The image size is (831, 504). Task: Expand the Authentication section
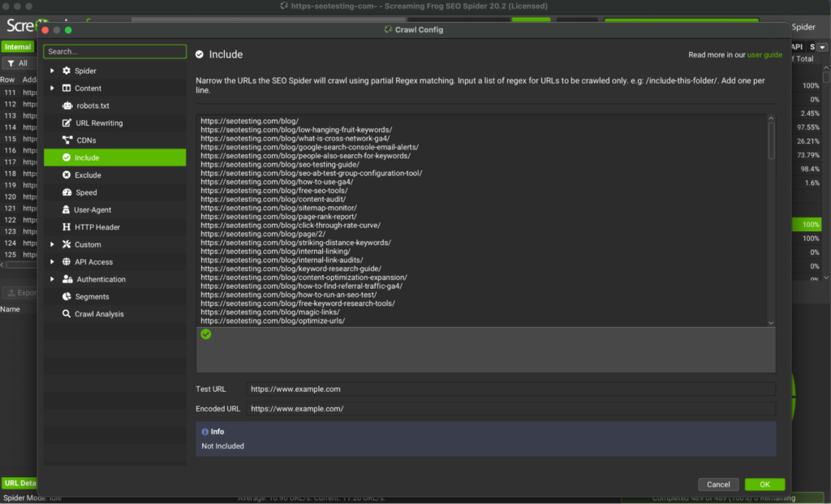(x=53, y=279)
